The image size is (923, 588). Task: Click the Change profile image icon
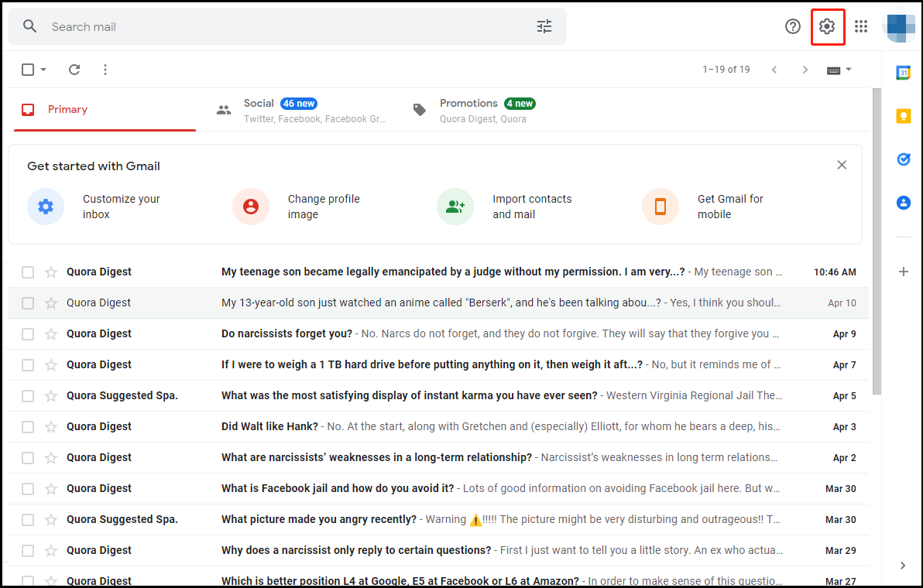tap(251, 207)
